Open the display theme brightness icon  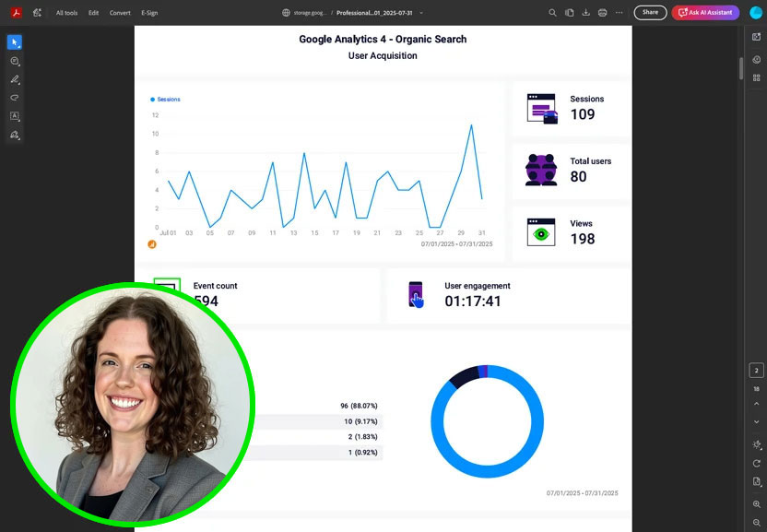click(756, 444)
